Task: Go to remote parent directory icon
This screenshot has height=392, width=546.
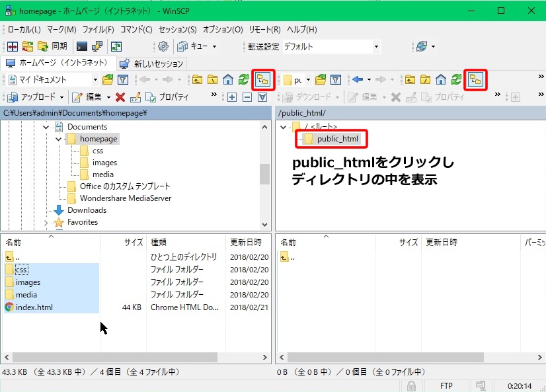Action: [410, 80]
